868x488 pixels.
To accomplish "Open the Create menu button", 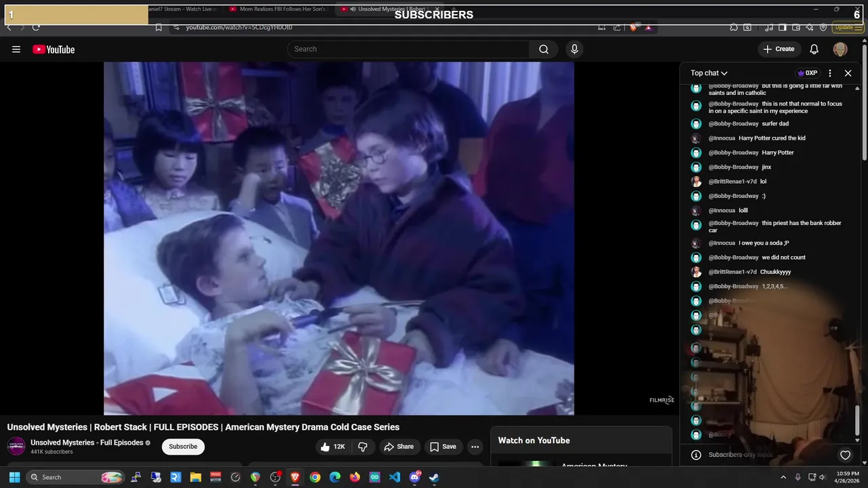I will (x=778, y=49).
